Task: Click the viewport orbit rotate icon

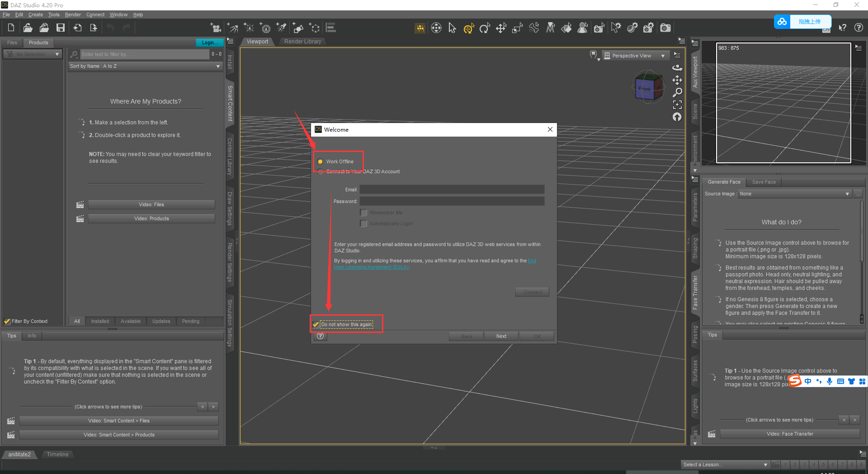Action: click(x=677, y=68)
